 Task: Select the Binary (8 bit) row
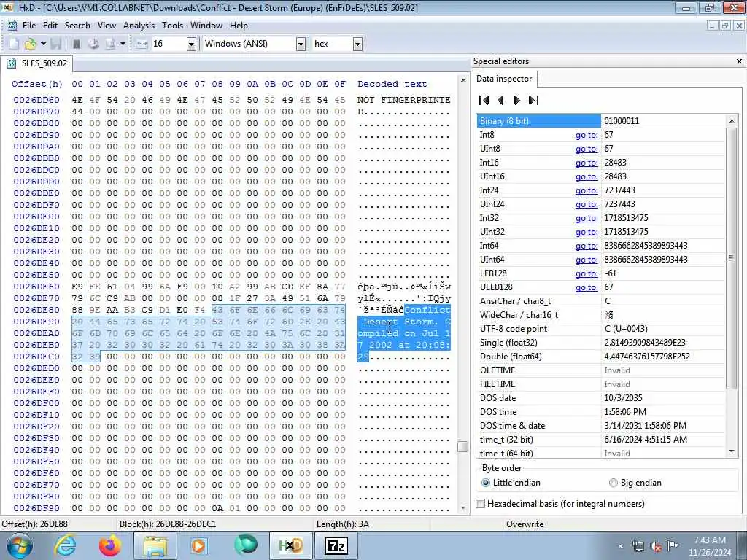[x=601, y=121]
